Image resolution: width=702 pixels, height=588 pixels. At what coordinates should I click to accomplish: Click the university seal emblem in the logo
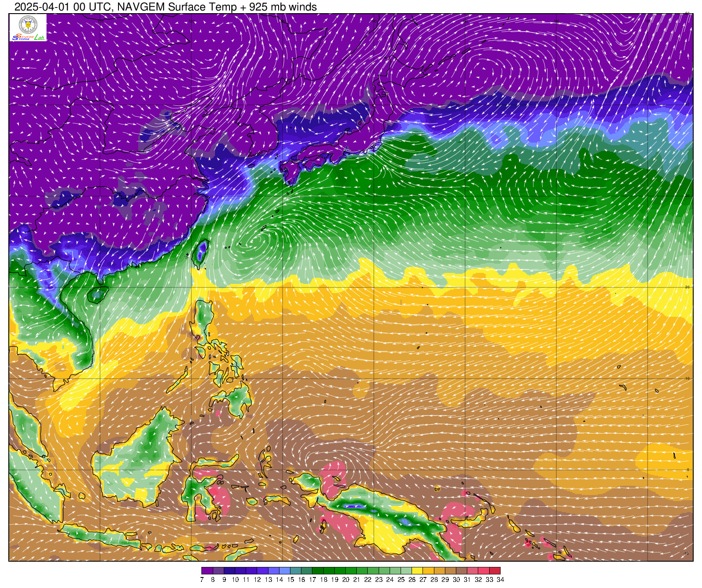pyautogui.click(x=28, y=25)
